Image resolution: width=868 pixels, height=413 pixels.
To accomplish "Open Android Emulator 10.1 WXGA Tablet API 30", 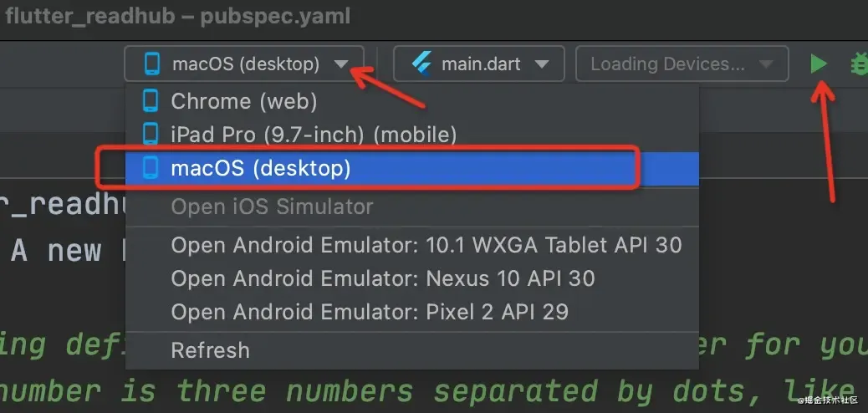I will (x=426, y=245).
